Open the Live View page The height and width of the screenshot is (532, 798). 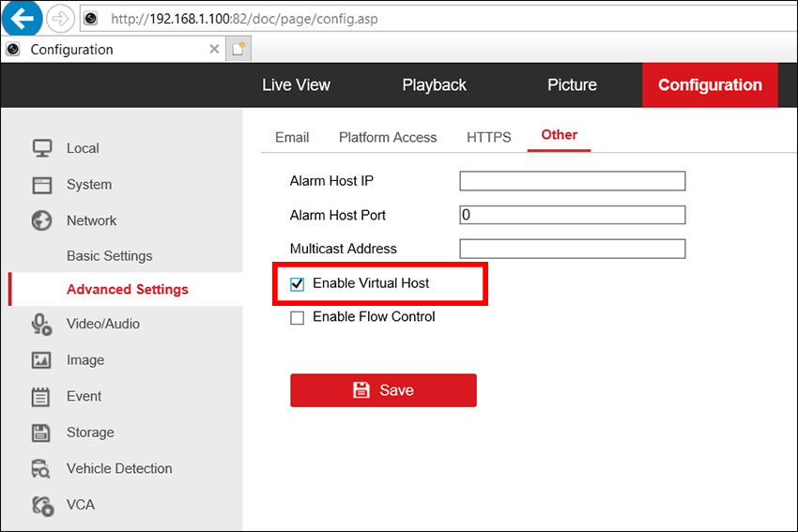(x=296, y=85)
